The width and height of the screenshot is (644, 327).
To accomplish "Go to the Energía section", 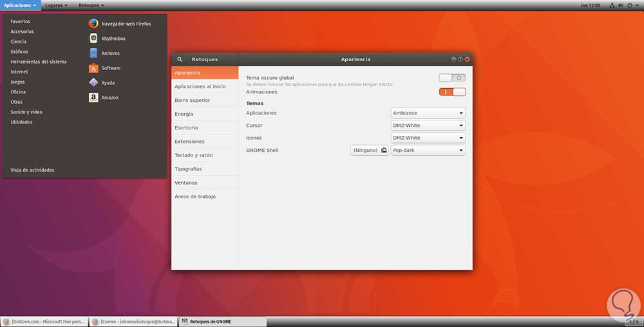I will pos(205,114).
